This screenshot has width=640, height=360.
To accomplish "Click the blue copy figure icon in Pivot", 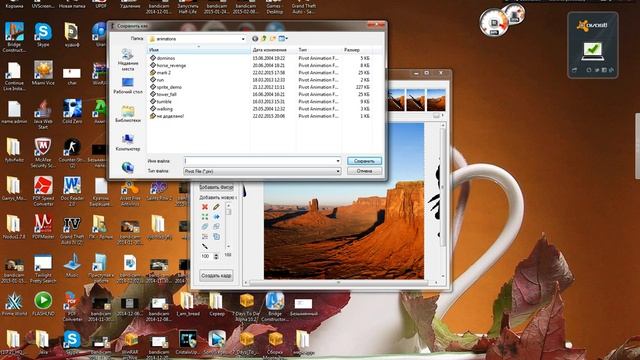I will pos(216,236).
